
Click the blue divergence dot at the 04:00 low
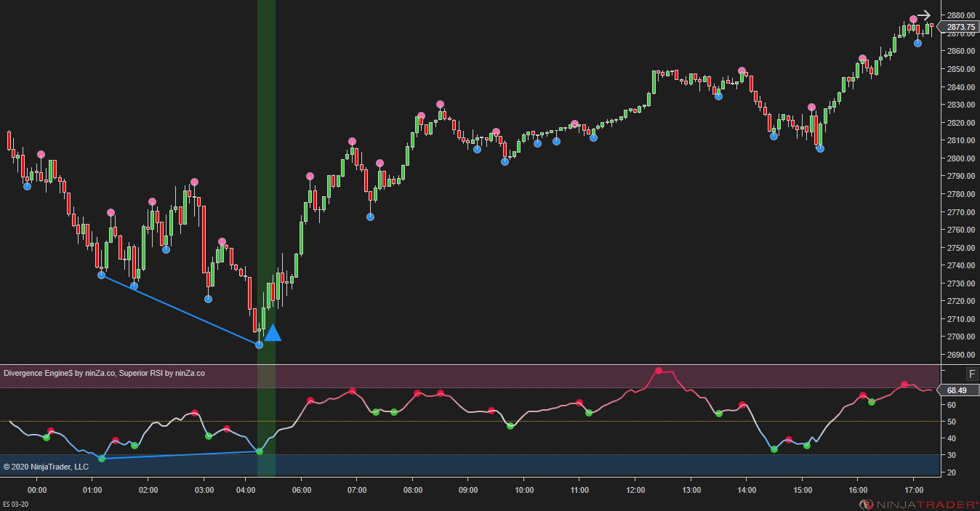click(x=258, y=345)
